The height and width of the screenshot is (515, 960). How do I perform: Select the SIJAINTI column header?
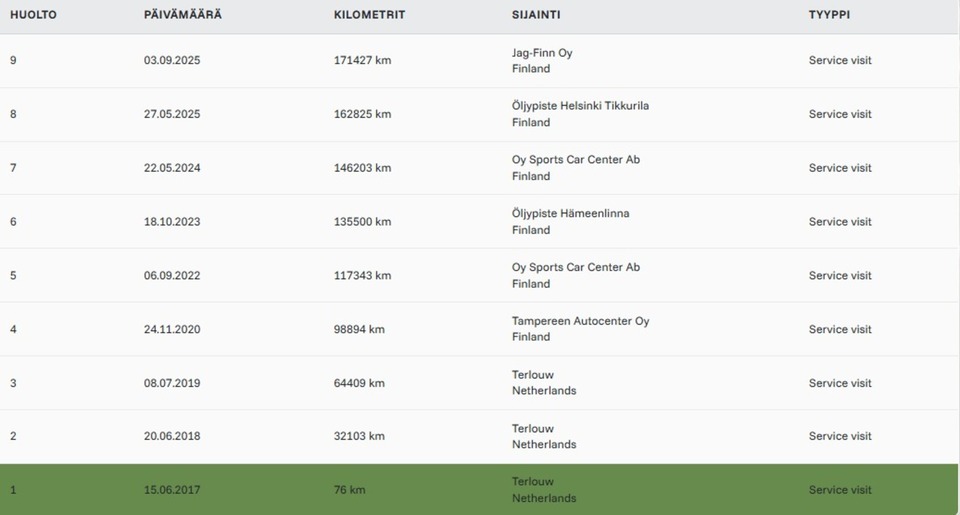[x=538, y=15]
